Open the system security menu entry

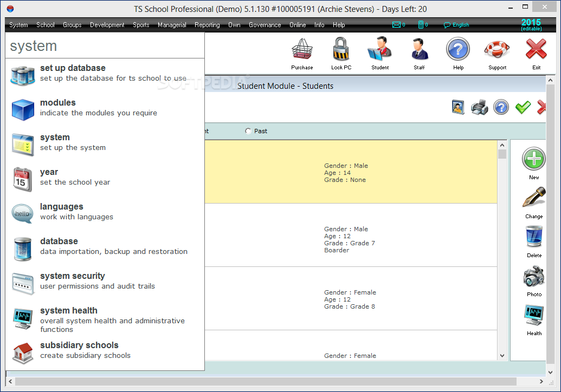(105, 283)
